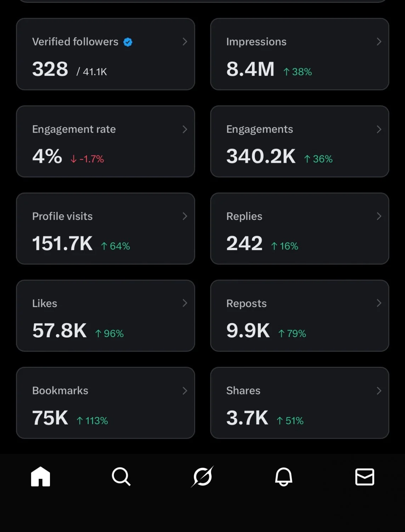Screen dimensions: 405x532
Task: Open Messages envelope icon
Action: click(x=365, y=477)
